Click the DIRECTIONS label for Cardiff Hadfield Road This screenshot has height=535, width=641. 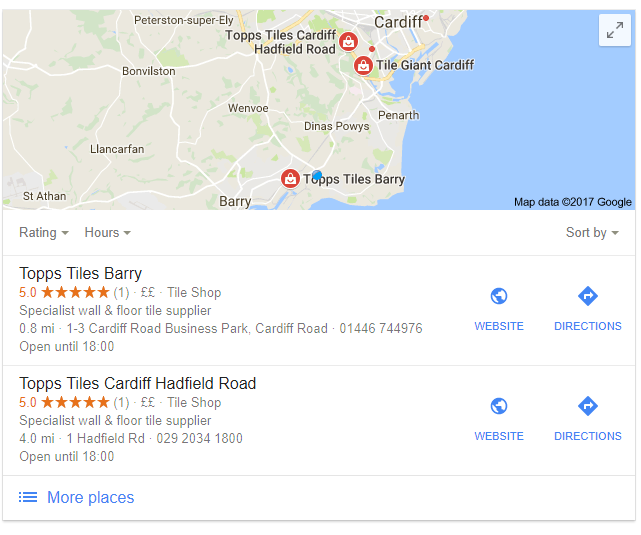click(587, 436)
